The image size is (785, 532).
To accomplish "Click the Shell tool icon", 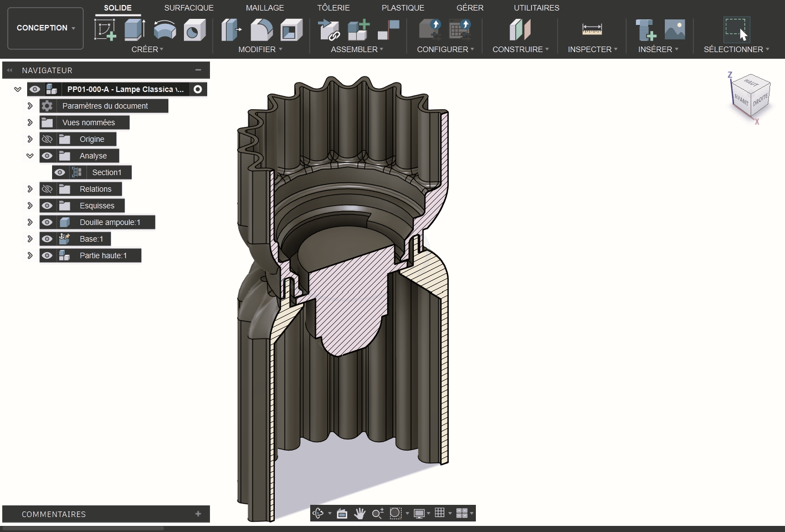I will coord(291,30).
